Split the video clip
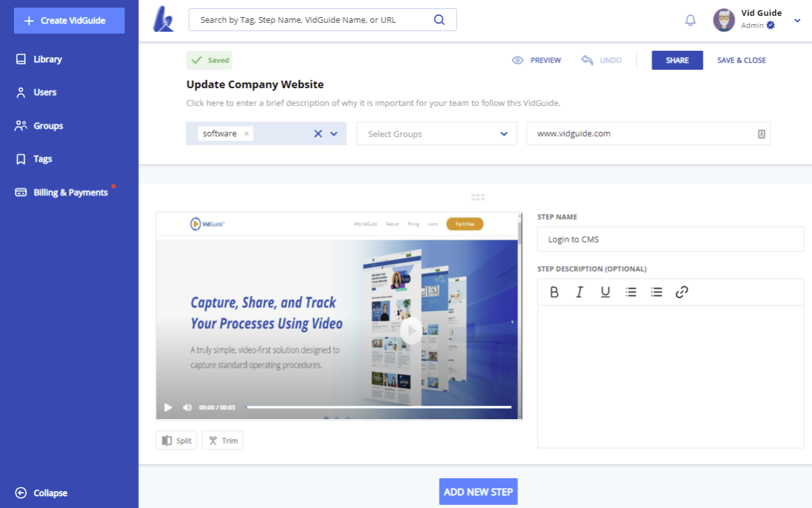 176,440
